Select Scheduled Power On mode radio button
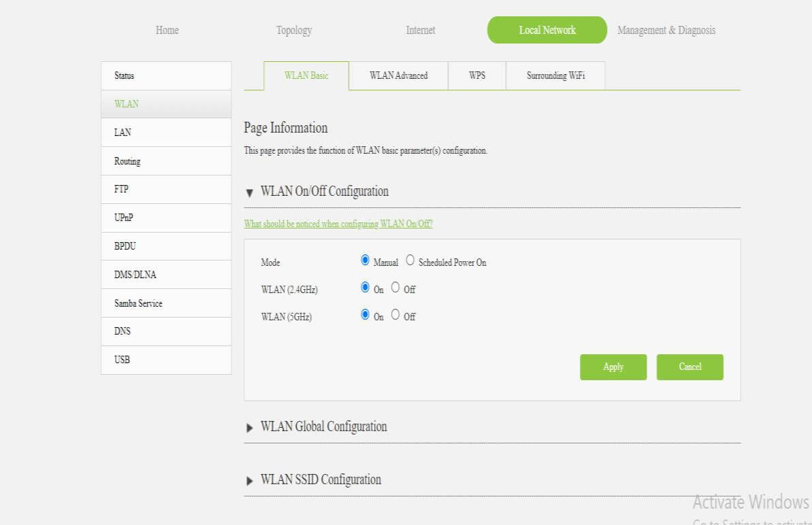This screenshot has height=525, width=812. point(410,260)
